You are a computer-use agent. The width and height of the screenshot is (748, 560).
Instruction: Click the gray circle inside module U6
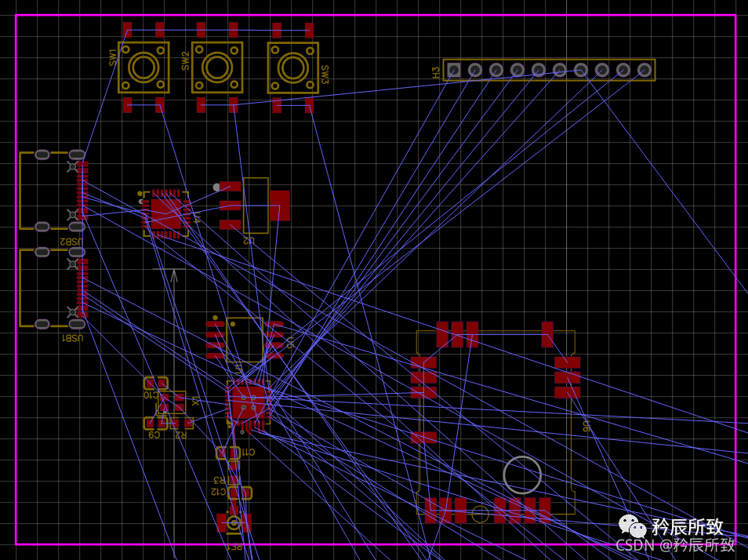(522, 475)
